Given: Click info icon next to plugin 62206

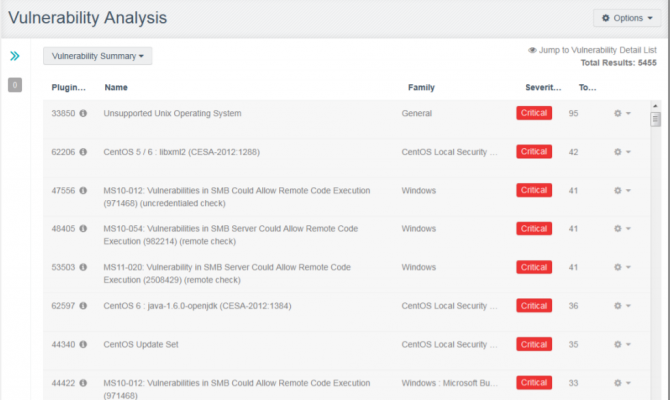Looking at the screenshot, I should click(83, 152).
